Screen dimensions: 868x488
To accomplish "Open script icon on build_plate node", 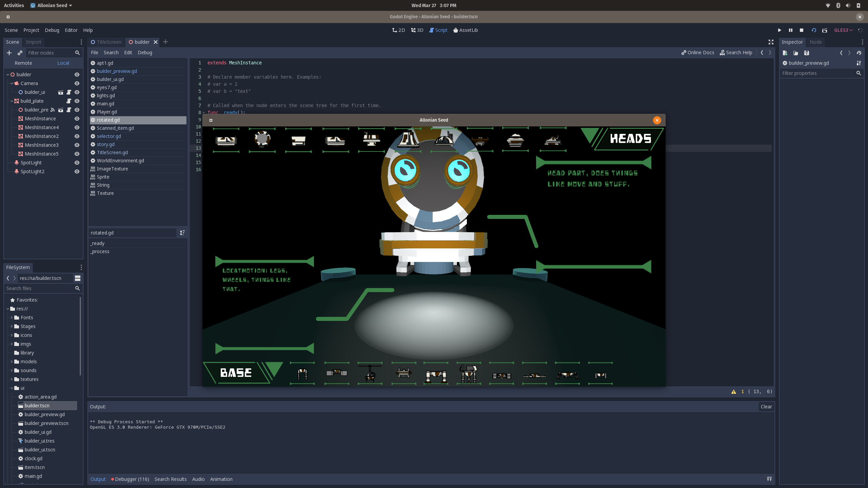I will (x=69, y=101).
